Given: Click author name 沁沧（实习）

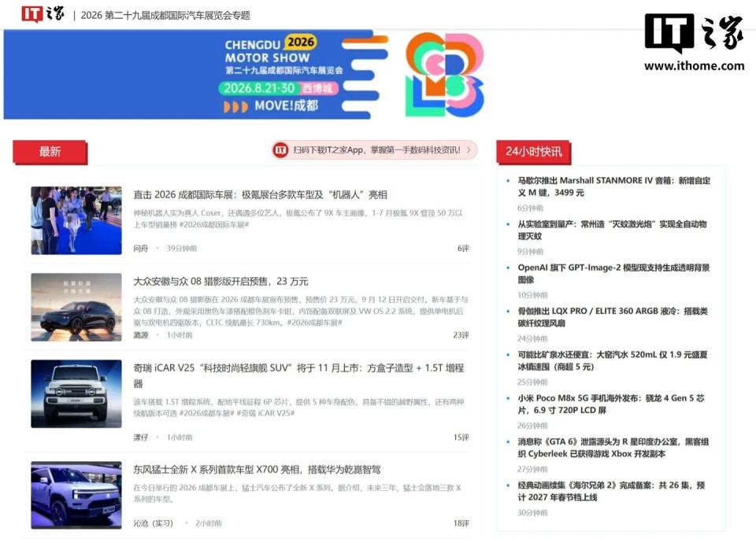Looking at the screenshot, I should (x=154, y=523).
